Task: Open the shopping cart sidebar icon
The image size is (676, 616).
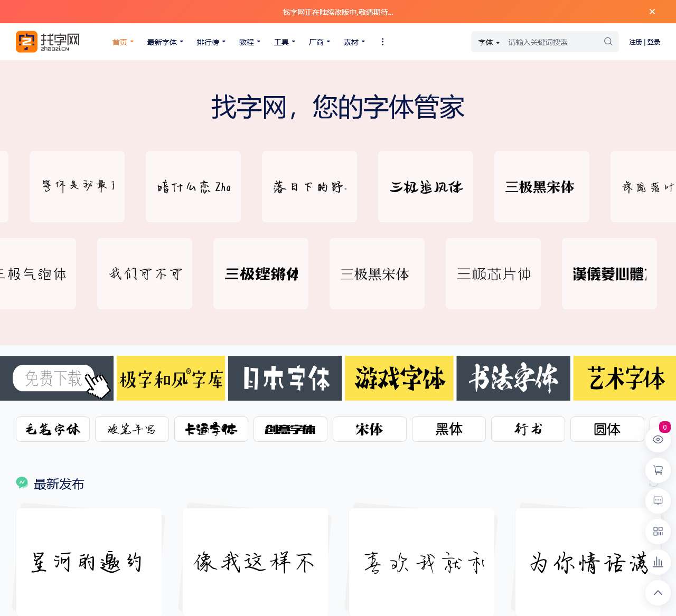Action: [x=658, y=470]
